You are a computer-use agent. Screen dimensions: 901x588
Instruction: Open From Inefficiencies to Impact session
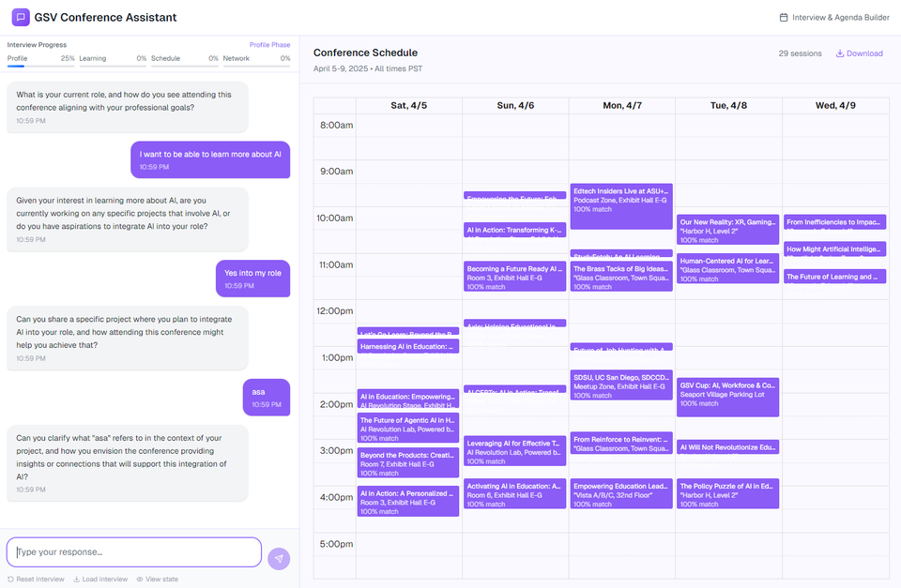(834, 222)
